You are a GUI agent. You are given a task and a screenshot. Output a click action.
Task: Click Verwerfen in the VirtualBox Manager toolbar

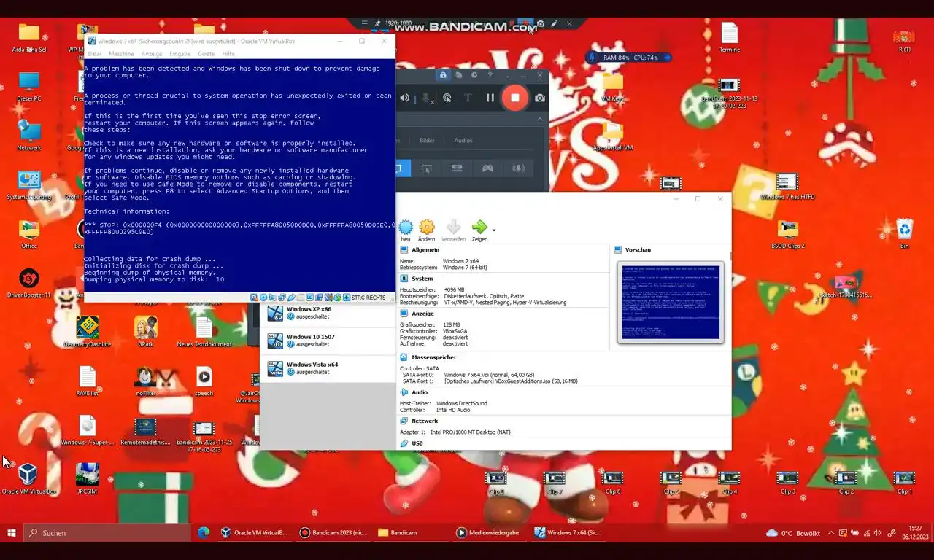[453, 231]
